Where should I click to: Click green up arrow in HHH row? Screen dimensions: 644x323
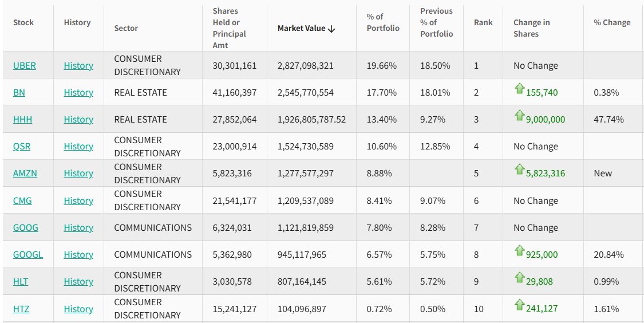[519, 115]
